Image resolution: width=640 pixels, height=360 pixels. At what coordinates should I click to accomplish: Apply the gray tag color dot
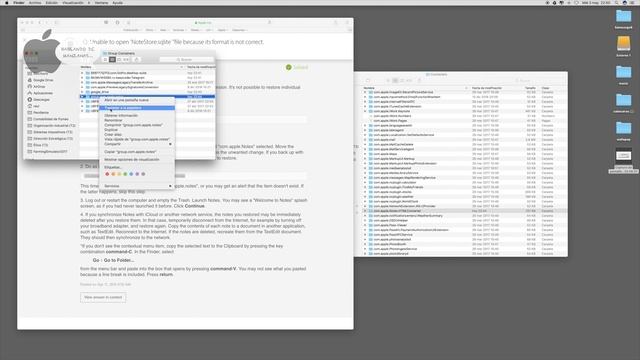[143, 174]
